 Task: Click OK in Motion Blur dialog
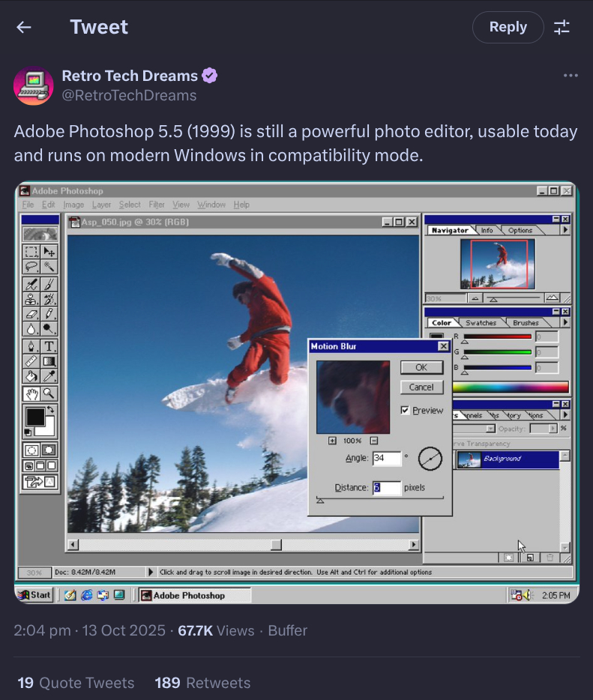point(421,367)
